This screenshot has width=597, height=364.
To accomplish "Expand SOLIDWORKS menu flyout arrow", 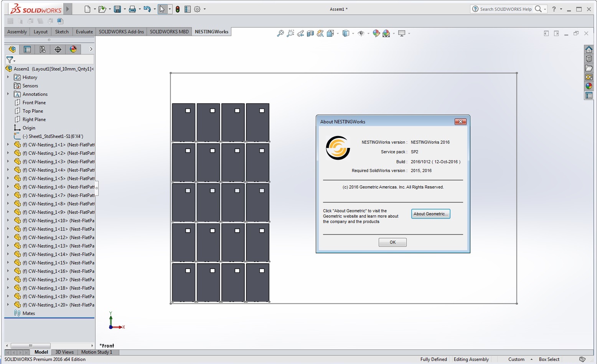I will coord(68,9).
